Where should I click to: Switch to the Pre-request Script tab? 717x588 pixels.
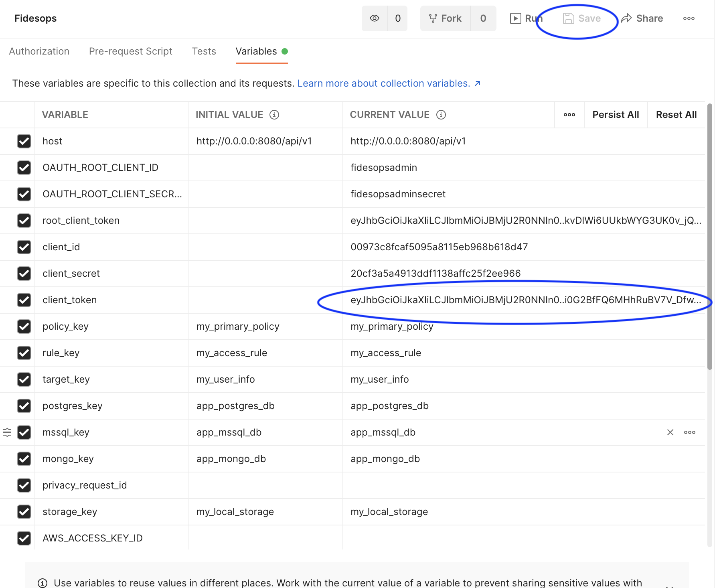130,51
